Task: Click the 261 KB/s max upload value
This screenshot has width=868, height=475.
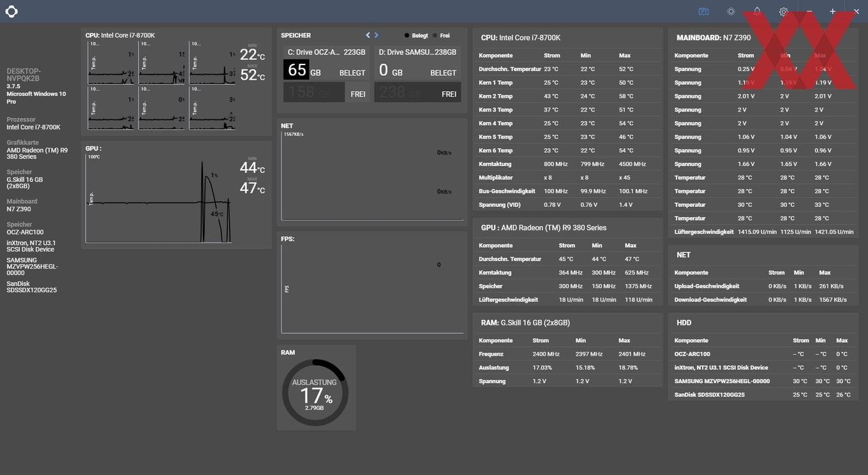Action: 831,286
